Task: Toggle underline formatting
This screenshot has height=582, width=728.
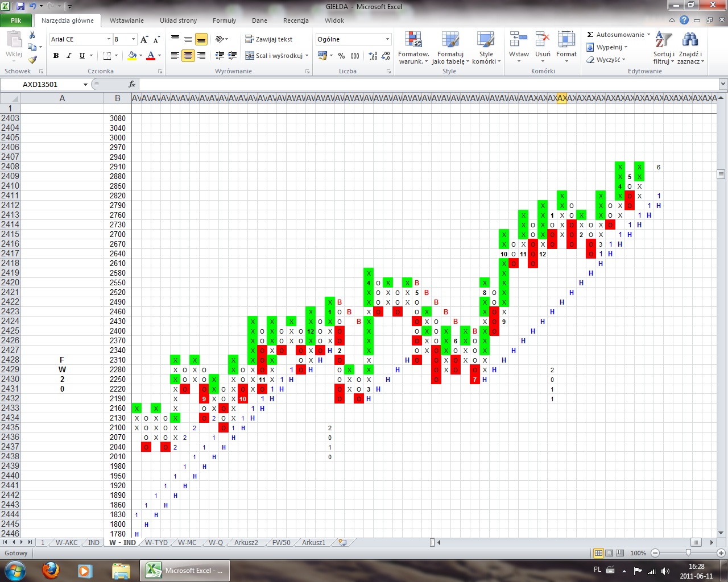Action: click(x=82, y=56)
